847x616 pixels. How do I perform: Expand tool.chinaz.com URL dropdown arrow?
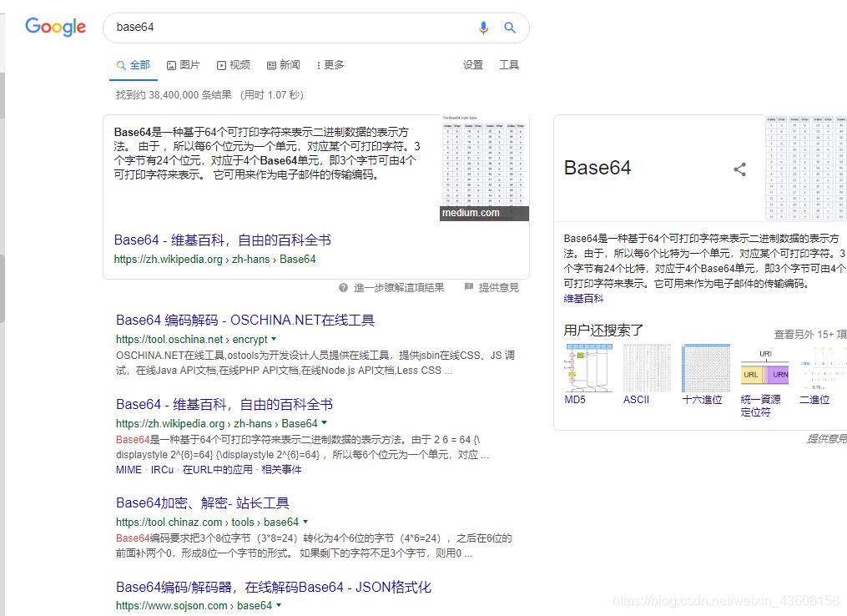click(x=305, y=522)
